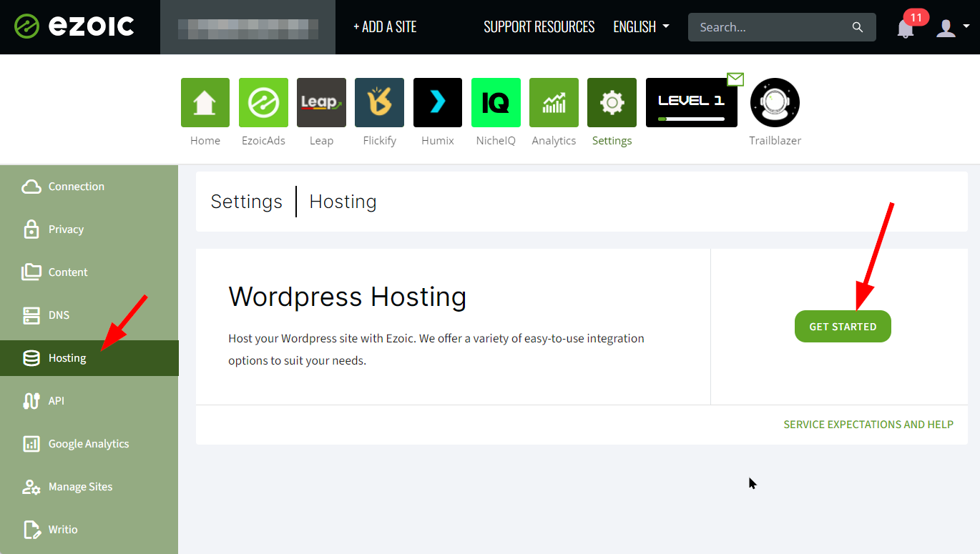This screenshot has width=980, height=554.
Task: Open DNS settings in sidebar
Action: point(89,315)
